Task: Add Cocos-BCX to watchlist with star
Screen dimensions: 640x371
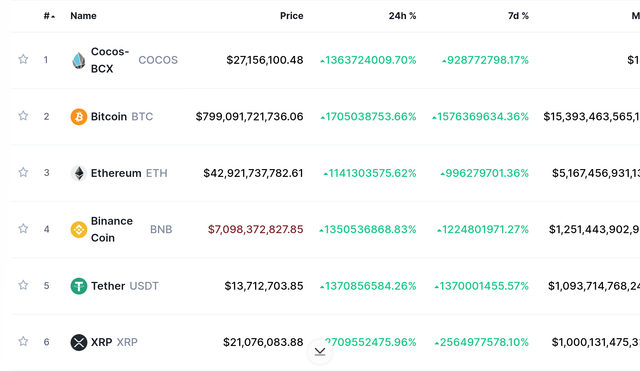Action: click(23, 60)
